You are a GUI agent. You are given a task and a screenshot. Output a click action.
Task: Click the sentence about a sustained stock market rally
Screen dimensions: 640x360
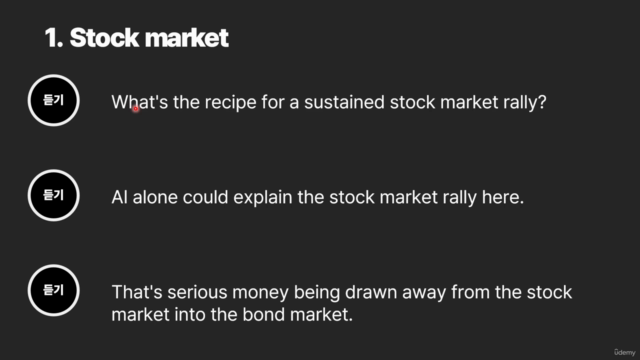[329, 102]
